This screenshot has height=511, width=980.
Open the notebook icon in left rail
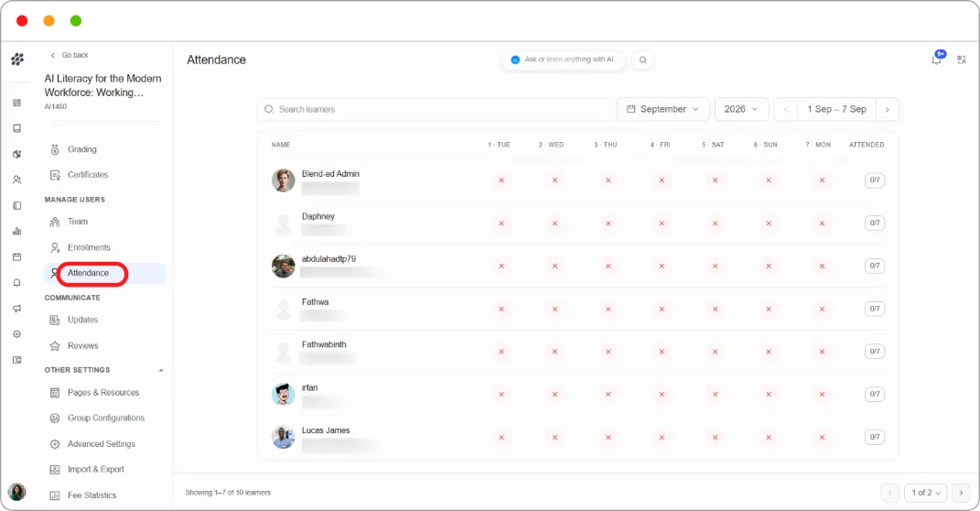16,206
